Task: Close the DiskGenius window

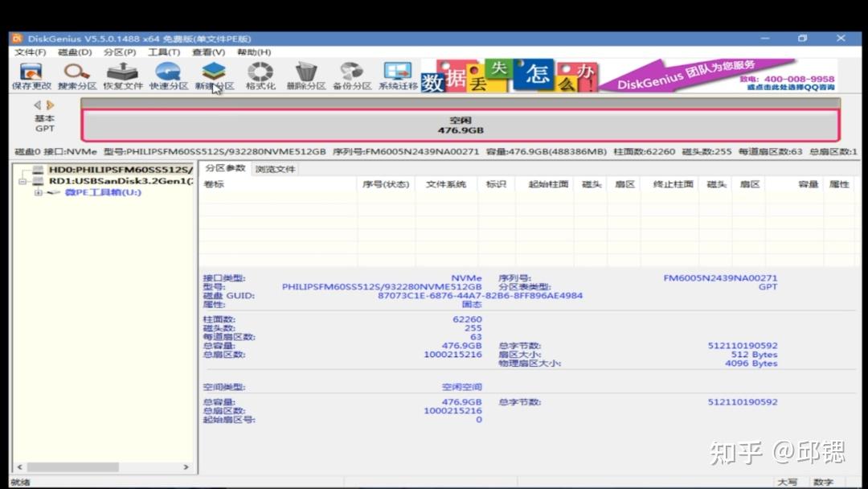Action: coord(841,39)
